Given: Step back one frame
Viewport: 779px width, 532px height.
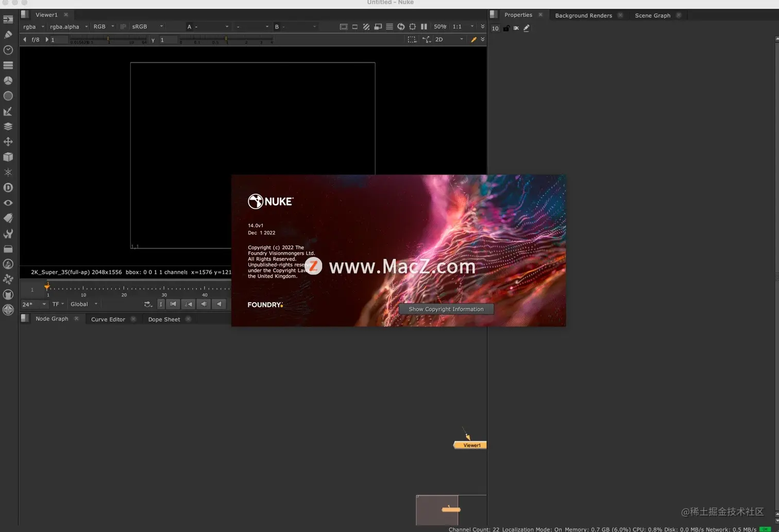Looking at the screenshot, I should pyautogui.click(x=204, y=304).
